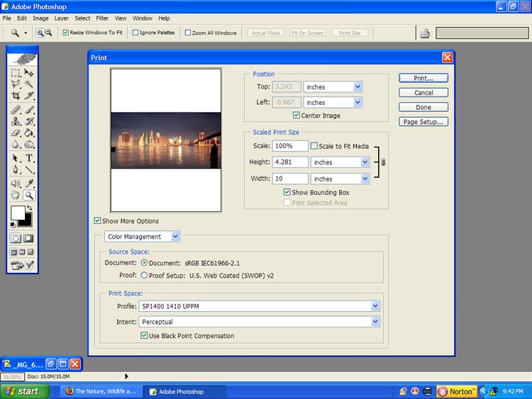Open the Intent Perceptual dropdown
The image size is (532, 399).
pyautogui.click(x=375, y=321)
